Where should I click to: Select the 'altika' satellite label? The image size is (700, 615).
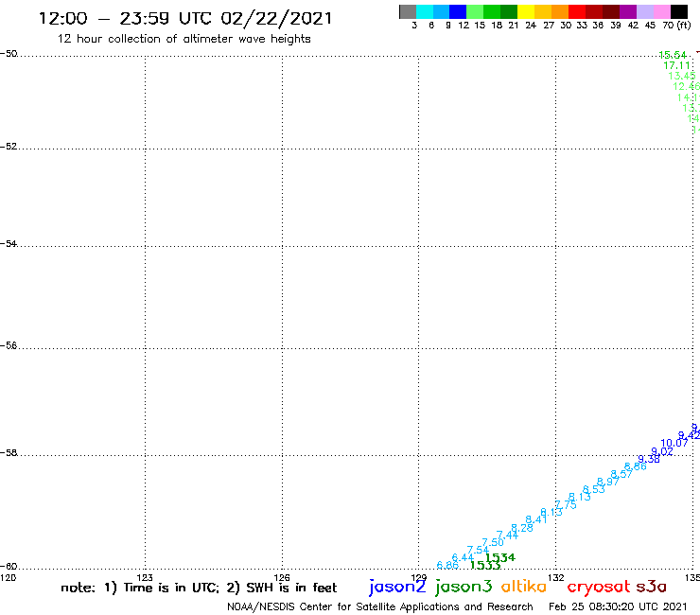point(524,586)
